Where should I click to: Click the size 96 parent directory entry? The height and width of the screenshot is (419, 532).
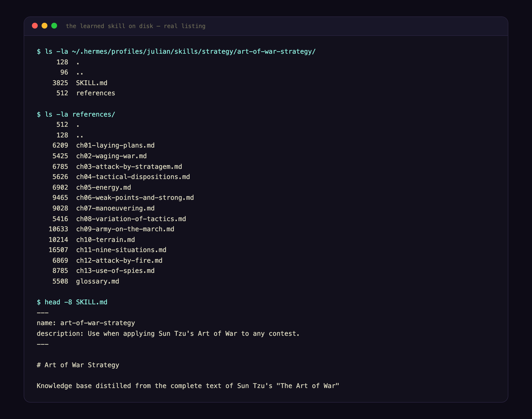[72, 72]
